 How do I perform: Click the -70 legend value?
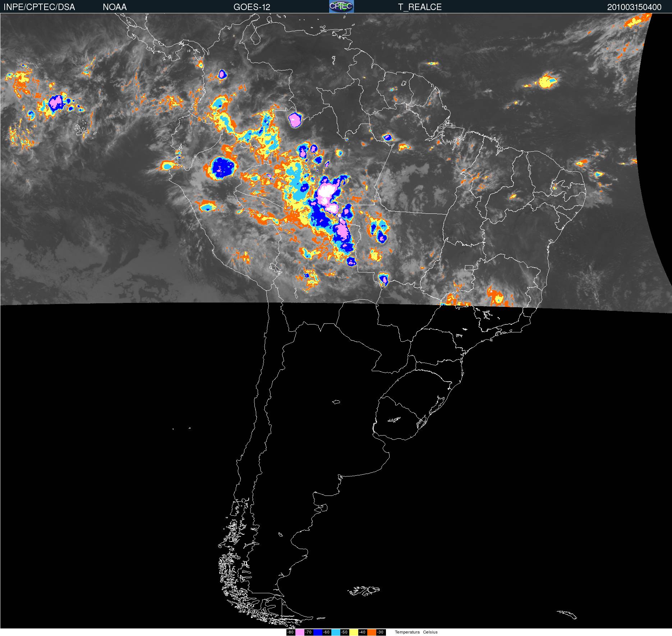click(x=308, y=632)
